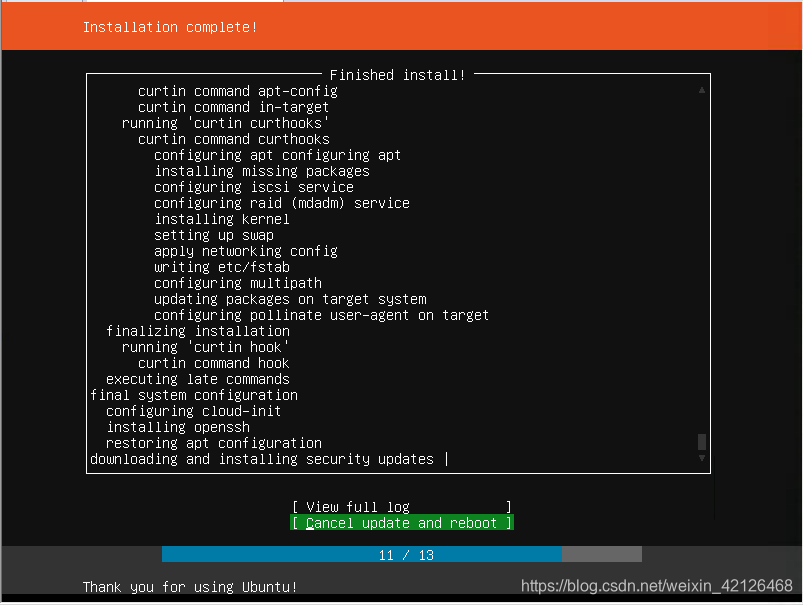Click 'Thank you for using Ubuntu!' footer text
Image resolution: width=803 pixels, height=605 pixels.
point(190,587)
